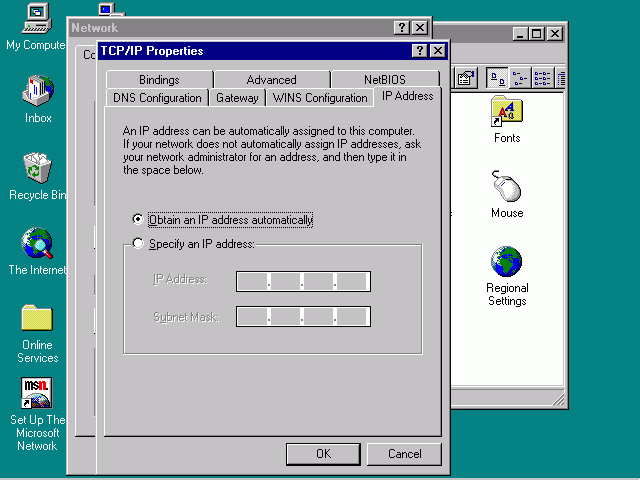The height and width of the screenshot is (480, 640).
Task: Select Obtain an IP address automatically
Action: pos(139,220)
